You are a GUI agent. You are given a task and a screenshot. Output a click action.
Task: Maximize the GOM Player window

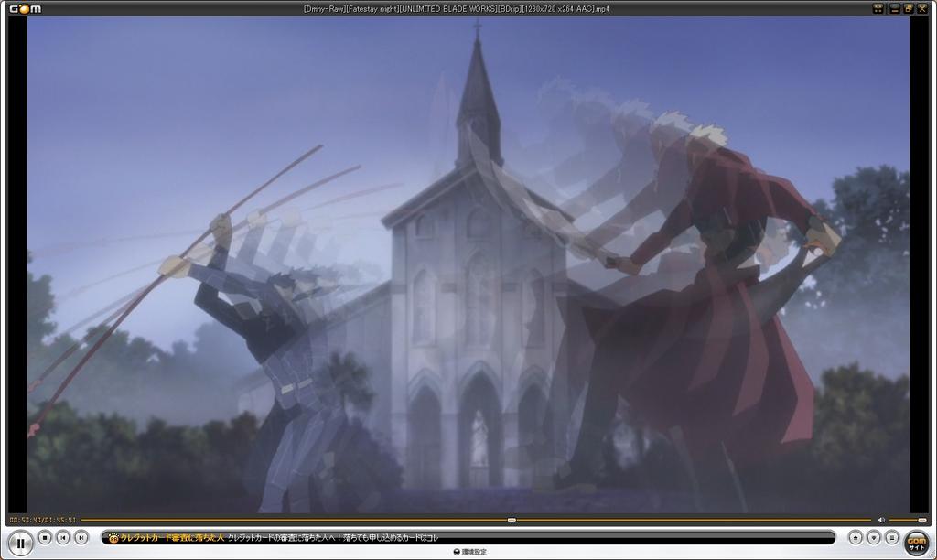click(909, 8)
